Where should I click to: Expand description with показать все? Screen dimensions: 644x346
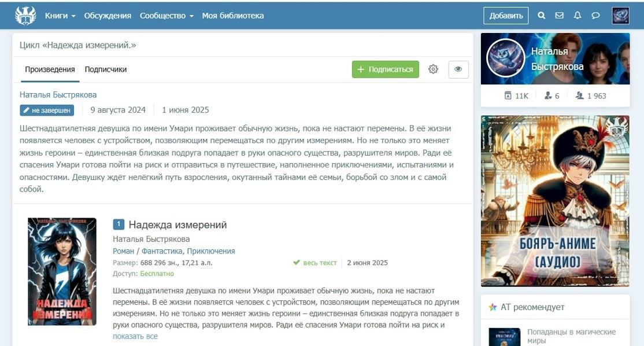[x=135, y=336]
